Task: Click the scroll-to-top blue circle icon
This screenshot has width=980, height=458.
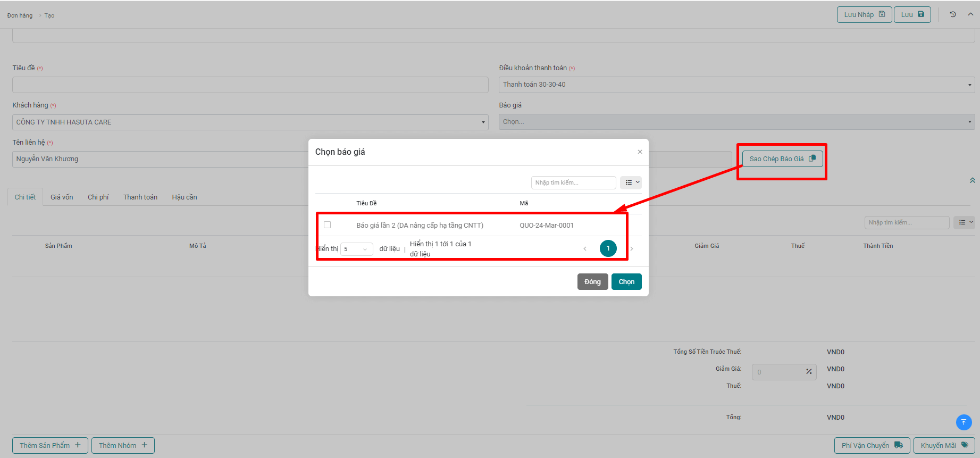Action: (x=964, y=422)
